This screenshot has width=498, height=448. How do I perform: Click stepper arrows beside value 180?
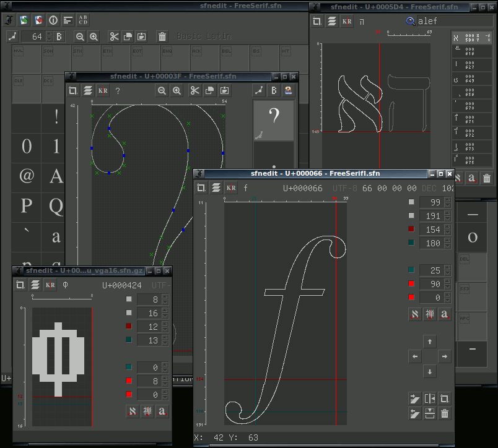(x=447, y=243)
